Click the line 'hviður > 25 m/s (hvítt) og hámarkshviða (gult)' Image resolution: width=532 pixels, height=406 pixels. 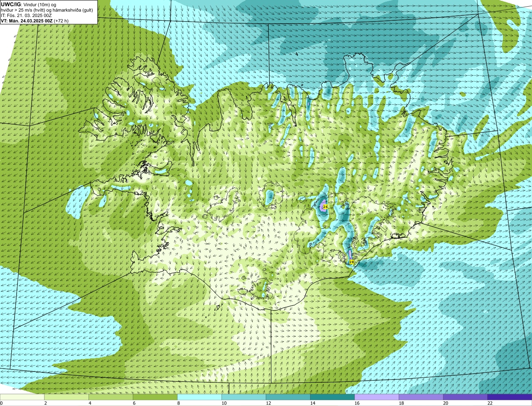click(x=47, y=10)
